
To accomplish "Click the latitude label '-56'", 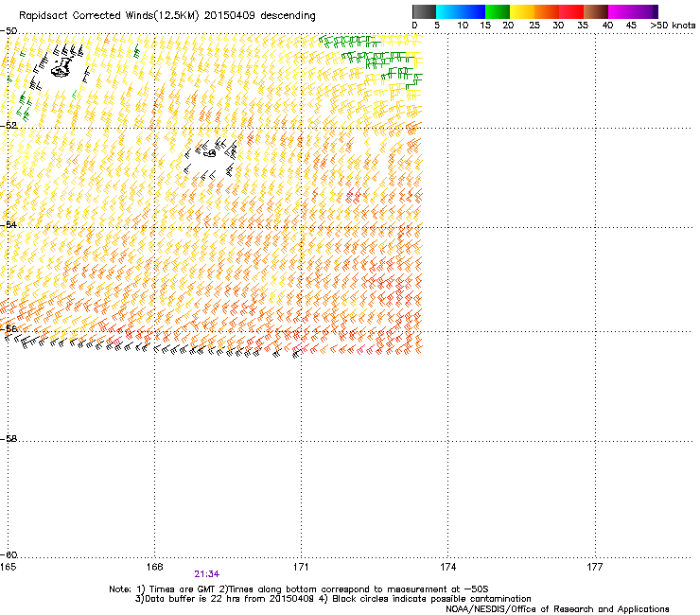I will point(9,328).
